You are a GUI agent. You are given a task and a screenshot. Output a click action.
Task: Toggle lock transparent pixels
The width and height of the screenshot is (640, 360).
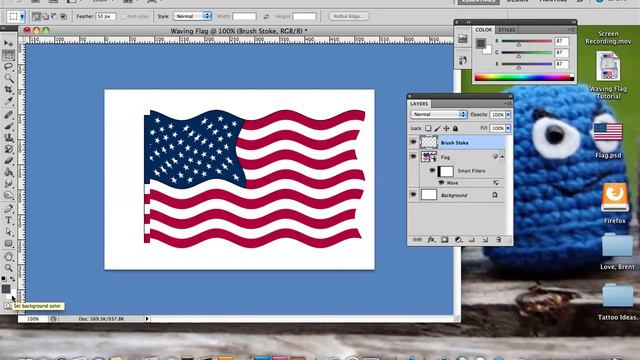(x=428, y=128)
